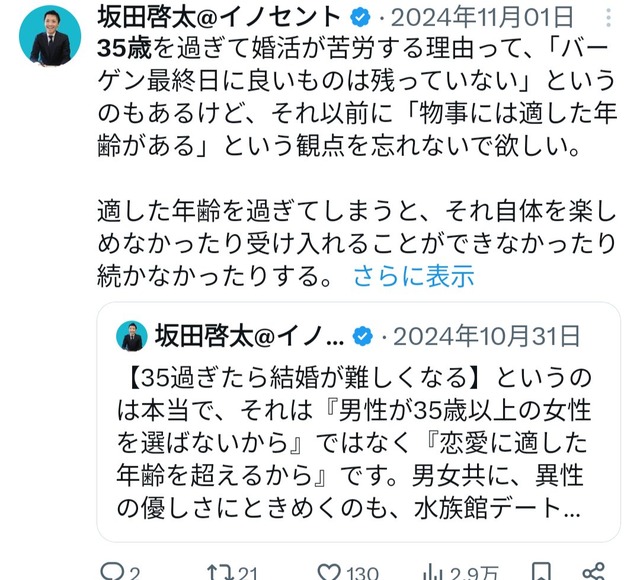Like the tweet via heart icon
Screen dimensions: 640x580
pyautogui.click(x=329, y=572)
